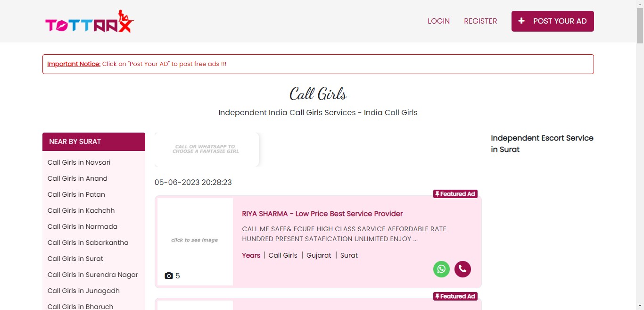The width and height of the screenshot is (644, 310).
Task: Select Kachchh in the sidebar list
Action: pos(81,210)
